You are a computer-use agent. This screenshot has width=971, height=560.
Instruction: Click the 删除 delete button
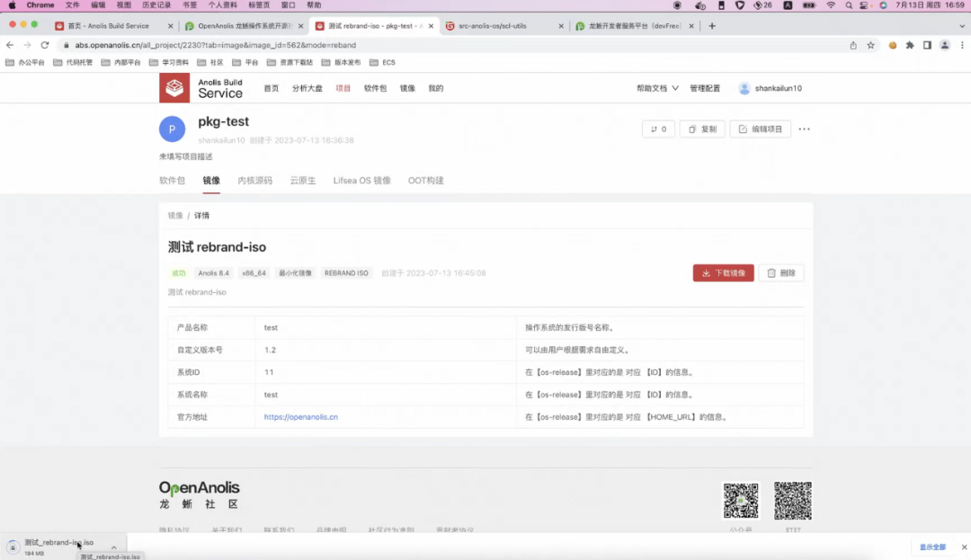click(781, 273)
